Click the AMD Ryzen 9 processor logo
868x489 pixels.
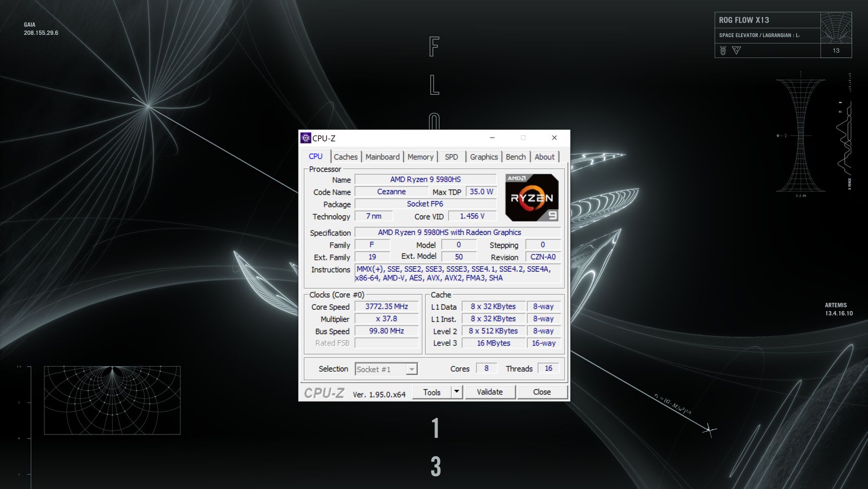coord(532,198)
